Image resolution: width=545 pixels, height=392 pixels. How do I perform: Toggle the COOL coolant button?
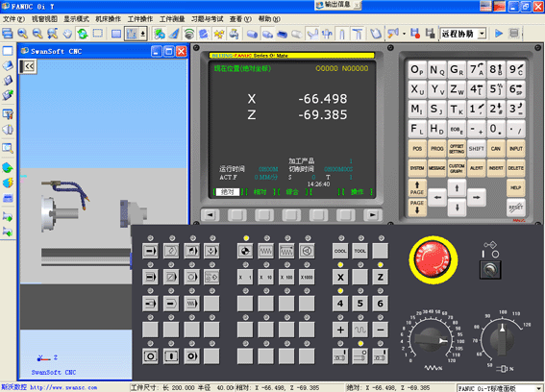(340, 251)
